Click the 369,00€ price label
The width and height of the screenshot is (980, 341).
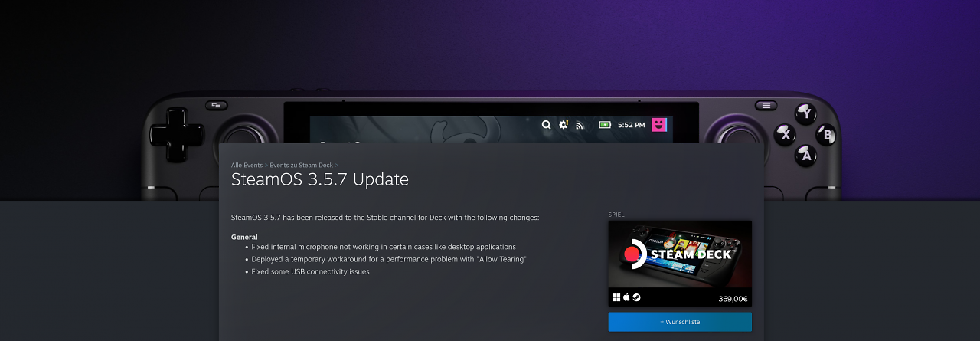pos(733,299)
